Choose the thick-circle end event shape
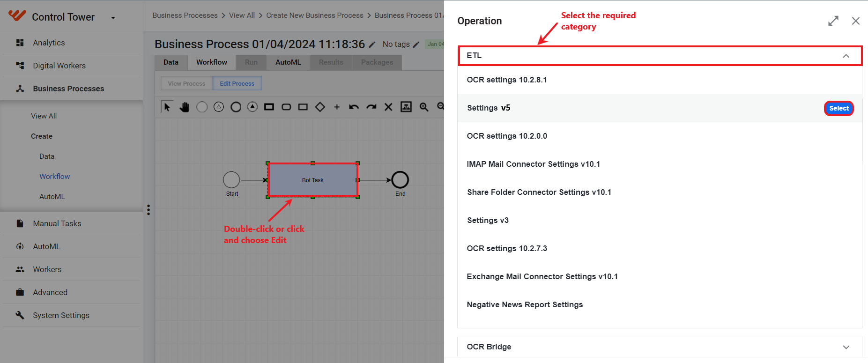This screenshot has height=363, width=868. click(236, 107)
